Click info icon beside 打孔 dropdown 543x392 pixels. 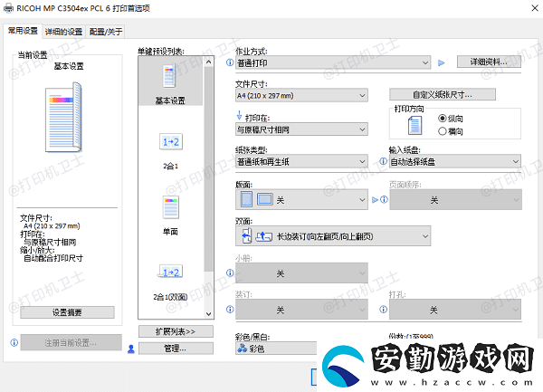click(384, 310)
